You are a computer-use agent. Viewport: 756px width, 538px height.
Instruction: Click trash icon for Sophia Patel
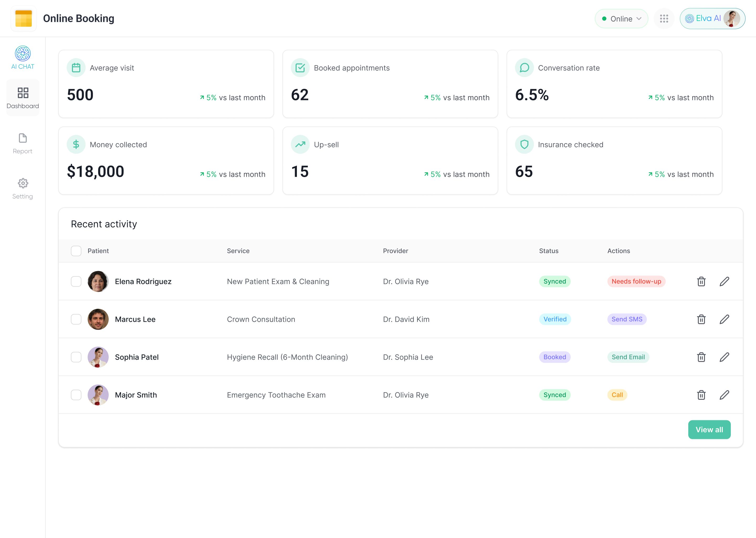[701, 357]
